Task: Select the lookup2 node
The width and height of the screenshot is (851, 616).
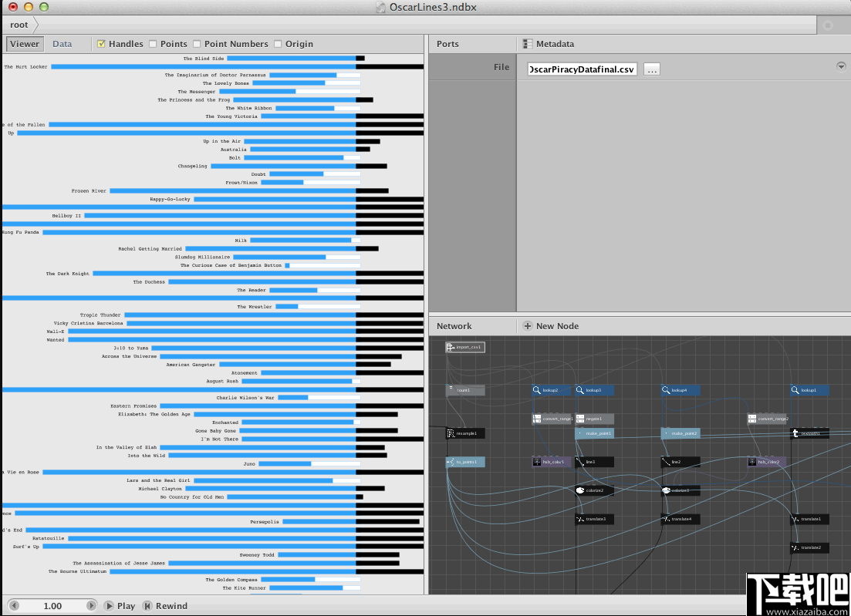Action: click(x=551, y=390)
